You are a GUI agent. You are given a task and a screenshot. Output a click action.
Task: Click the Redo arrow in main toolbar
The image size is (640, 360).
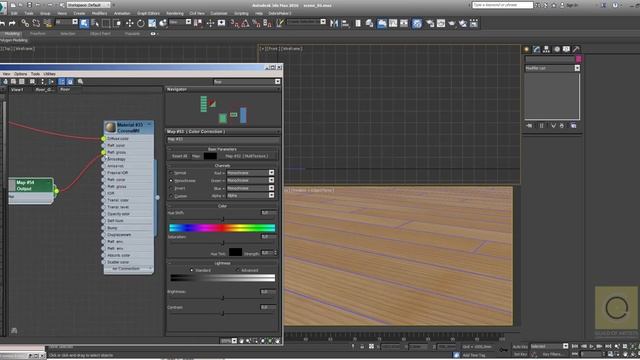click(12, 23)
